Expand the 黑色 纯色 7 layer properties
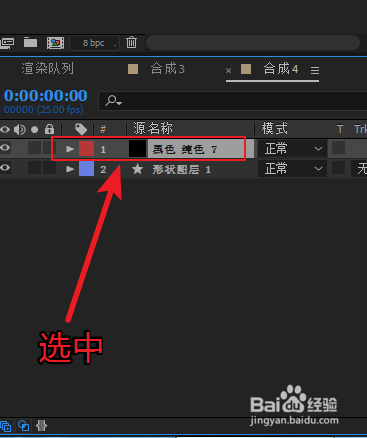This screenshot has width=367, height=438. (70, 149)
